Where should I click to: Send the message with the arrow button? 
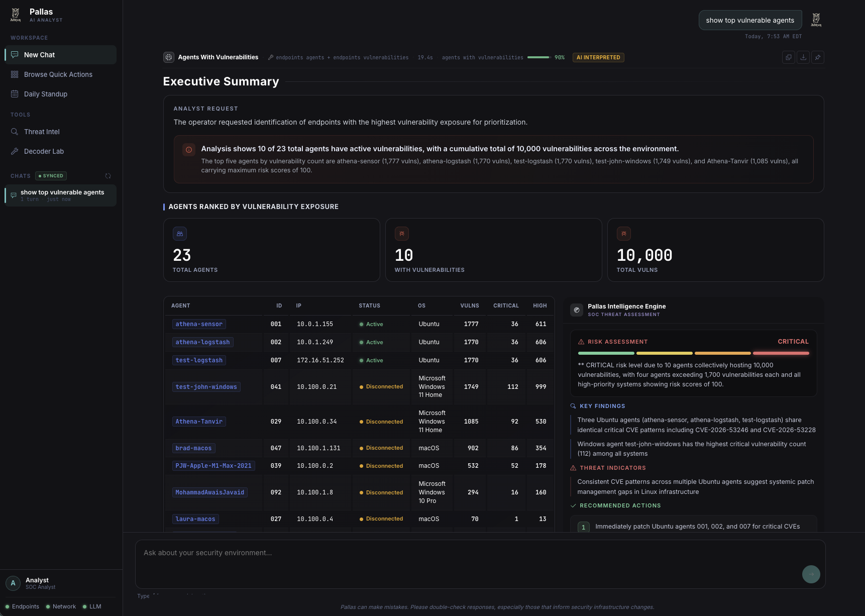click(x=811, y=574)
